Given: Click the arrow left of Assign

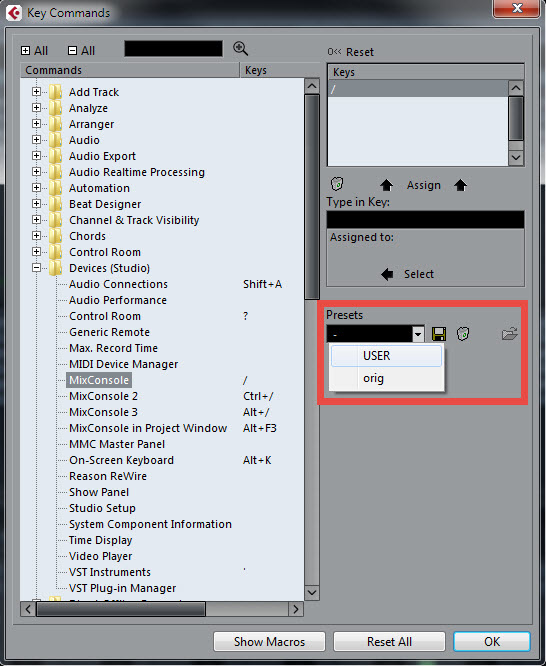Looking at the screenshot, I should (x=386, y=185).
